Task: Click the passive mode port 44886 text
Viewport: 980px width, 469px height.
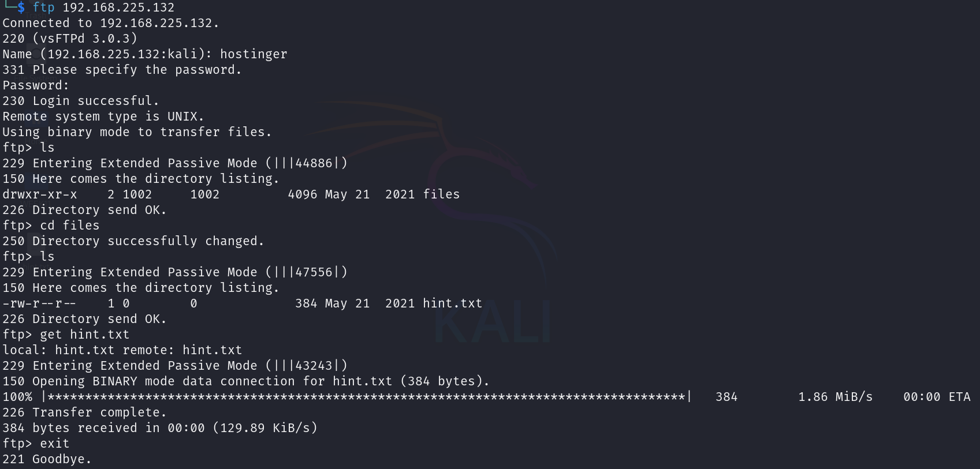Action: click(x=314, y=163)
